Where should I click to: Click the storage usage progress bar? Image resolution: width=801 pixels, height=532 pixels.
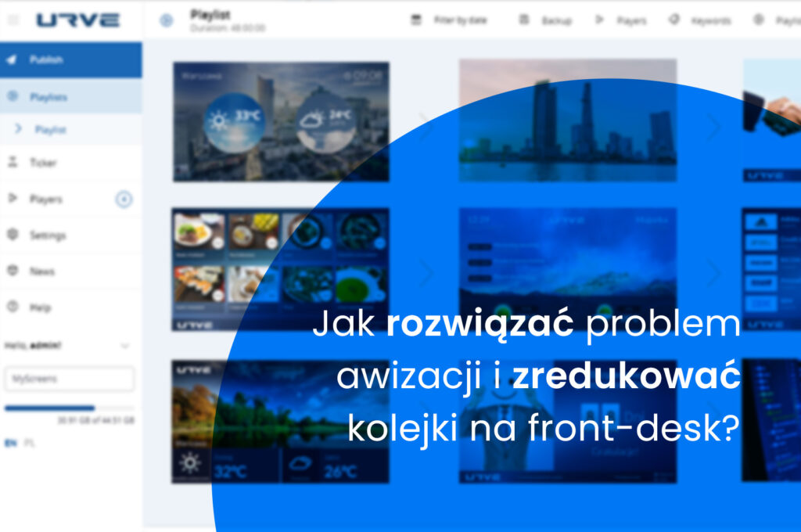(69, 408)
